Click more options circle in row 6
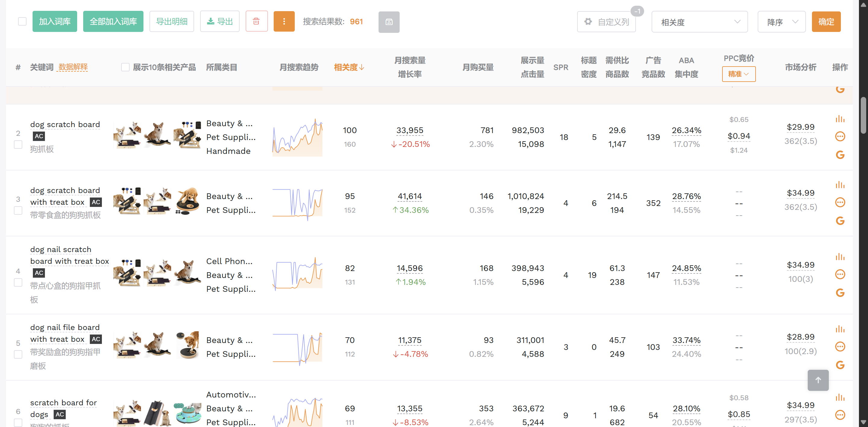Image resolution: width=868 pixels, height=427 pixels. point(840,415)
